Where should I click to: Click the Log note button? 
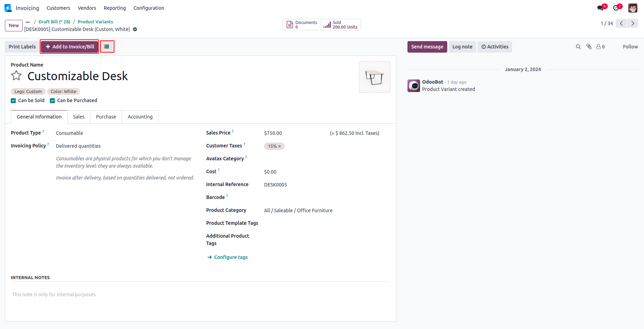[x=462, y=47]
